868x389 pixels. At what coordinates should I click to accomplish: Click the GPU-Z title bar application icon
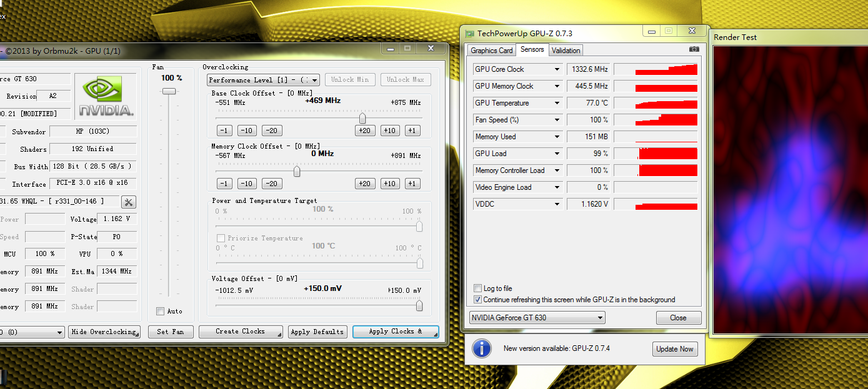pyautogui.click(x=469, y=33)
